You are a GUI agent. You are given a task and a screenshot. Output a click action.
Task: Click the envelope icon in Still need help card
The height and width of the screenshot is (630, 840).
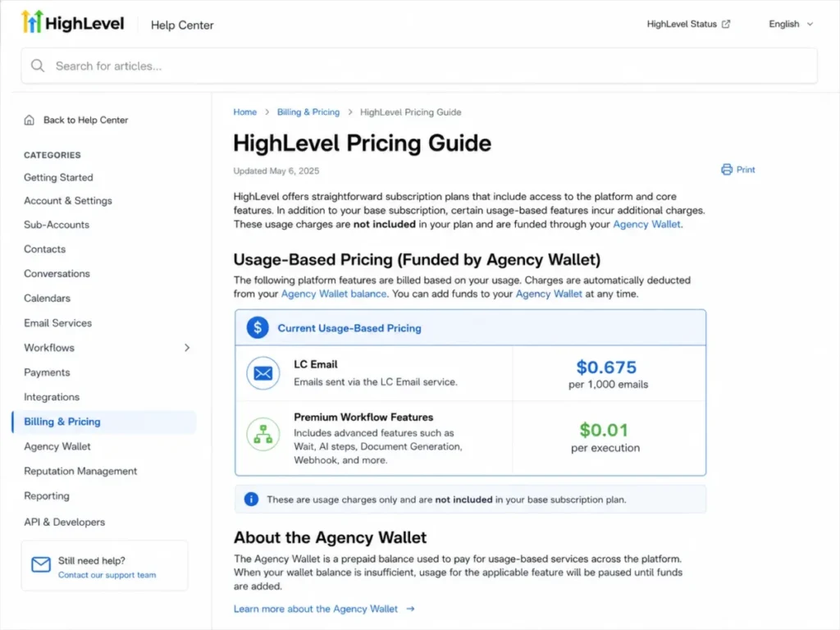point(41,564)
